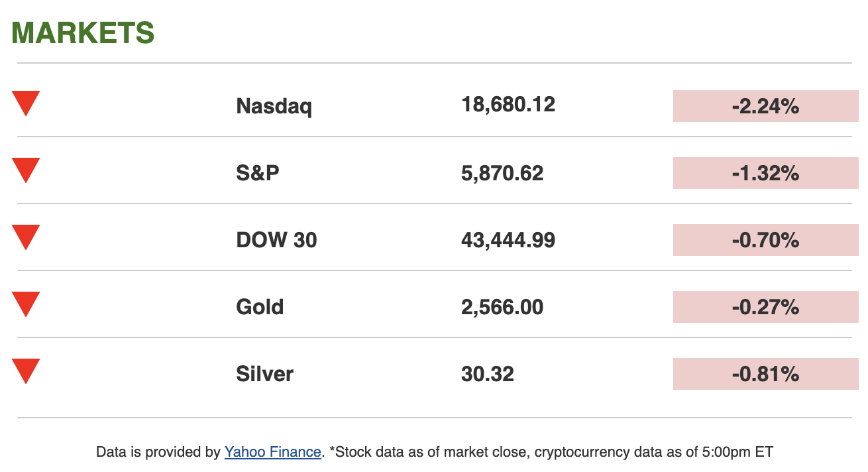Click the Silver -0.81% change badge
The width and height of the screenshot is (868, 472).
(x=765, y=374)
